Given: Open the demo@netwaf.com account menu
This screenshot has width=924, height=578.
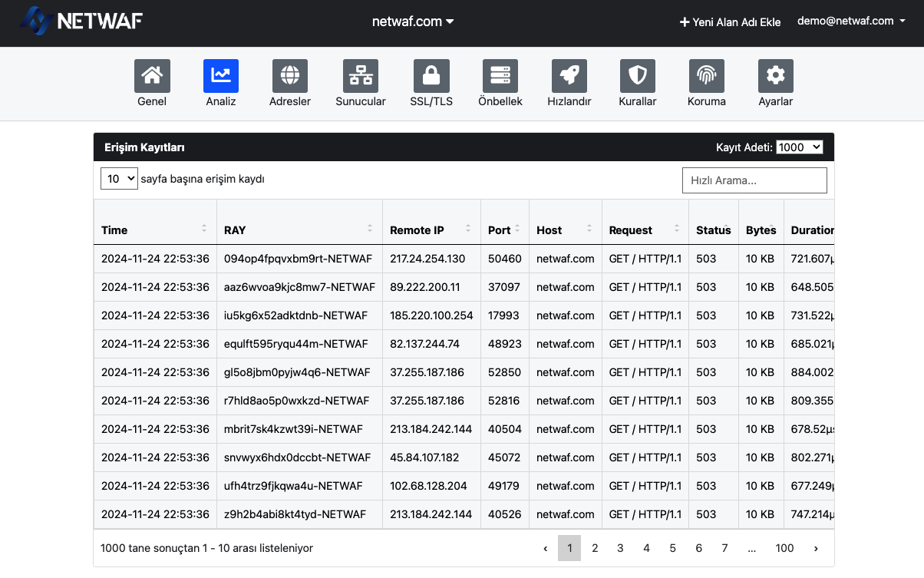Looking at the screenshot, I should pos(851,21).
